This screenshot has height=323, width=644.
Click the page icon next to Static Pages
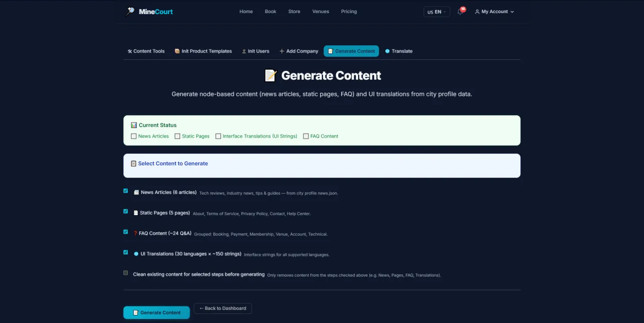click(135, 213)
